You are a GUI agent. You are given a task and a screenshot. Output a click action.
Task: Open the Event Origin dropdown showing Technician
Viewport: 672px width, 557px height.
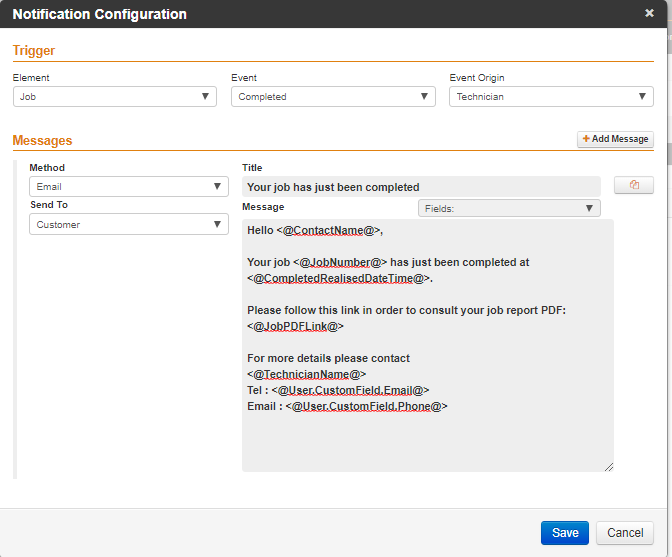coord(551,96)
